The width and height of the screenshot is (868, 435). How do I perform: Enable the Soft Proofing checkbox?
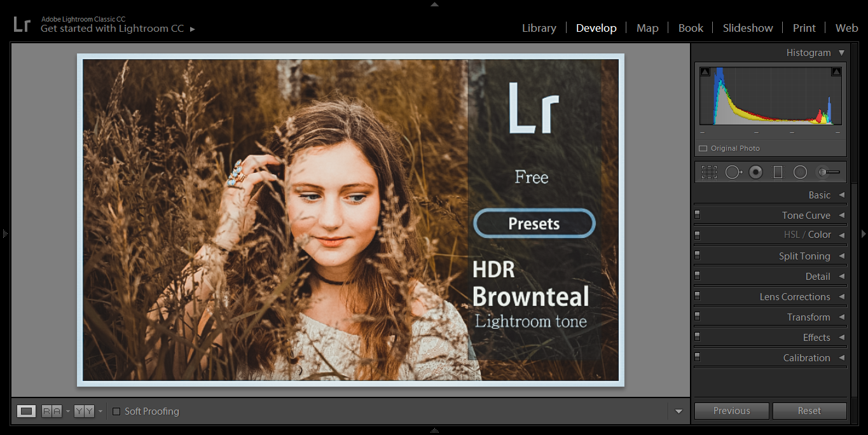[x=116, y=411]
